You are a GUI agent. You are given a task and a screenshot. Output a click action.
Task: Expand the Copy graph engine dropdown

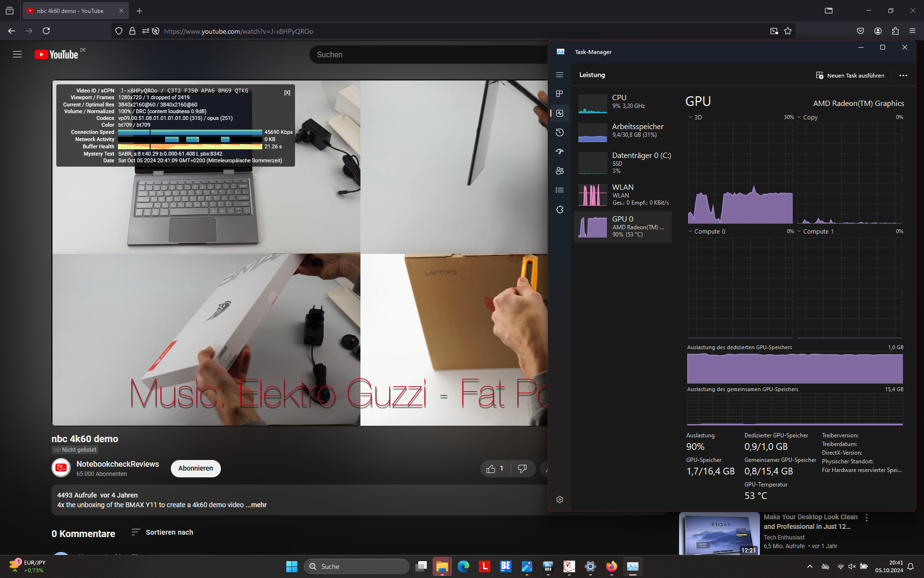coord(799,117)
